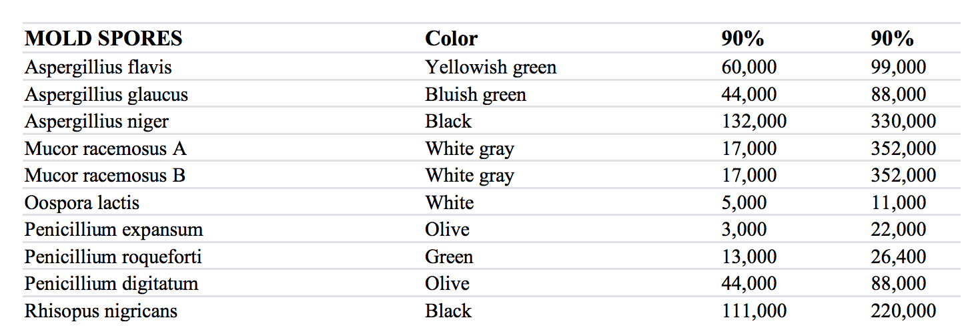
Task: Click the Mucor racemosus A cell
Action: point(105,148)
